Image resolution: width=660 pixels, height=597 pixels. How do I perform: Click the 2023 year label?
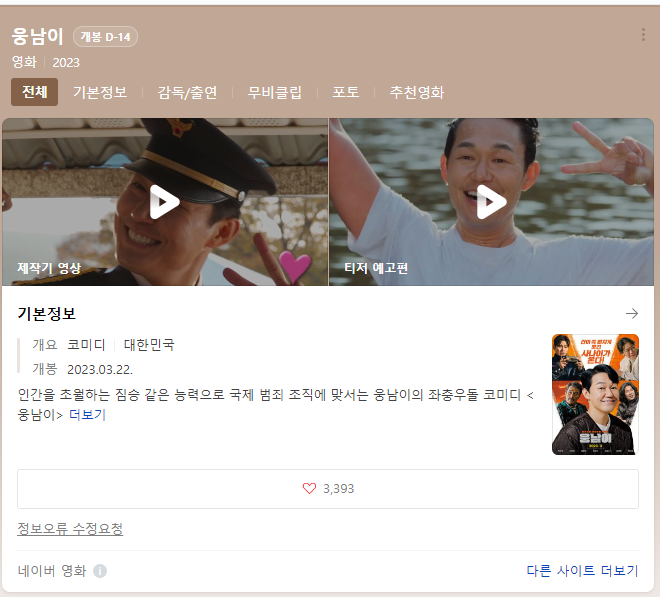click(66, 62)
